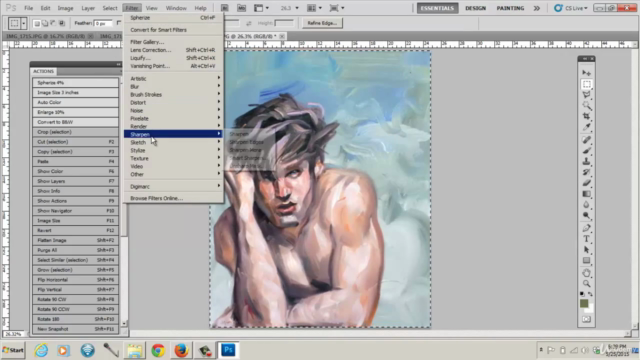Select the Crop tool

tap(587, 116)
